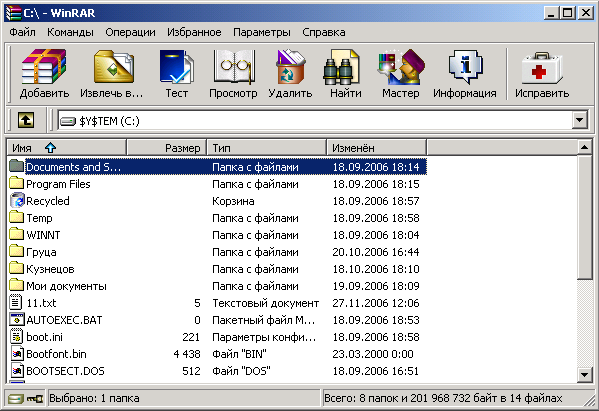Click the Удалить delete icon
The image size is (599, 411).
click(x=290, y=73)
